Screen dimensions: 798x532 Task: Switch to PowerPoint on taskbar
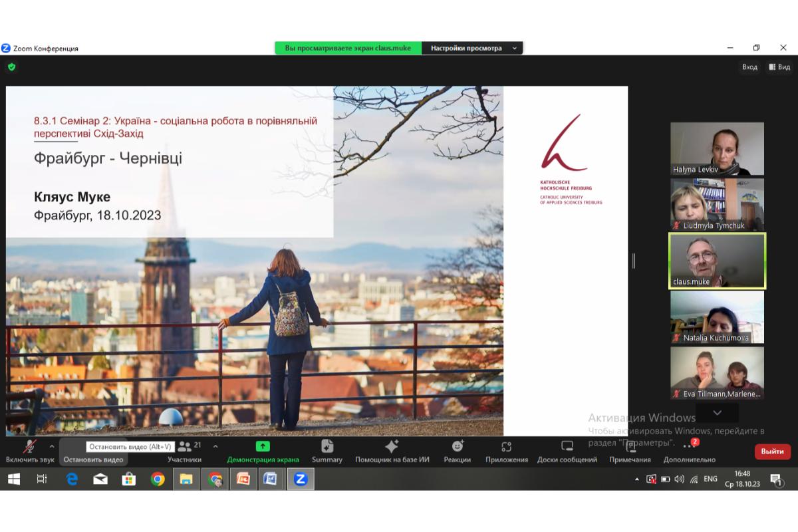243,479
